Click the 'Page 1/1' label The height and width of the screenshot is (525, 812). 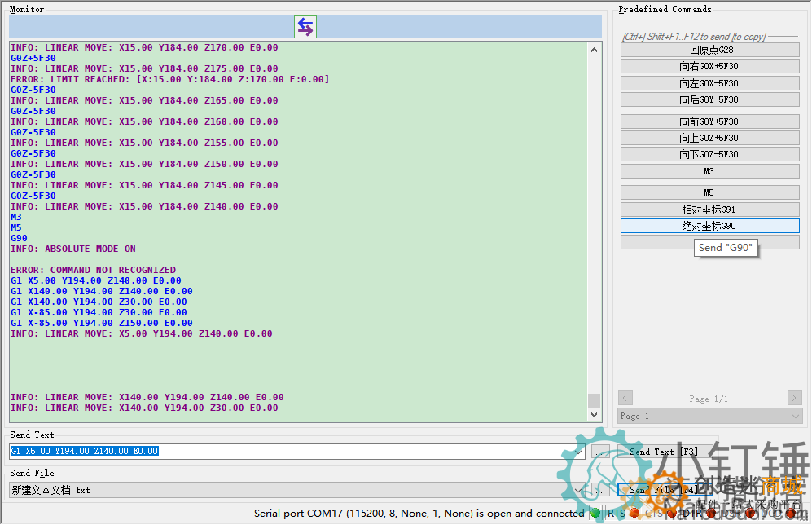click(x=709, y=399)
